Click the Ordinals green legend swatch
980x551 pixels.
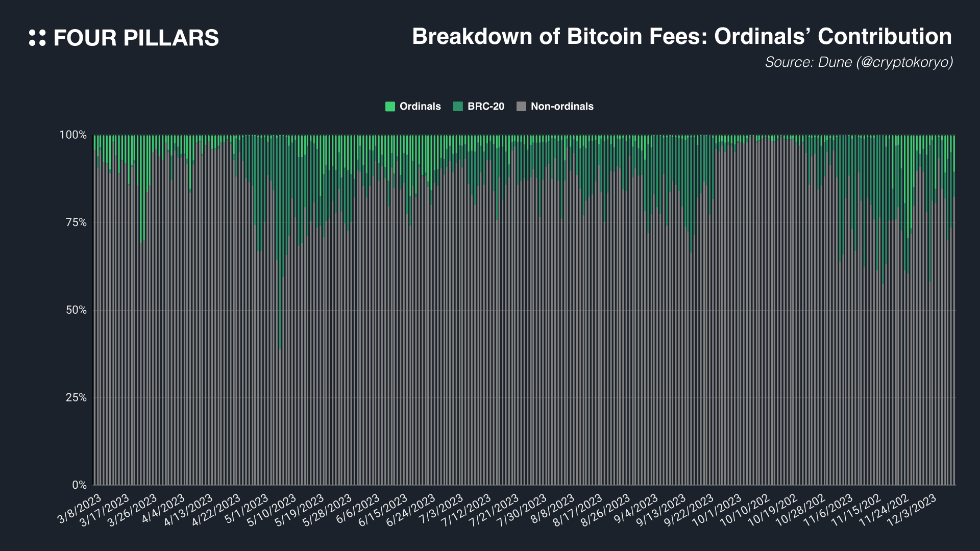click(390, 107)
